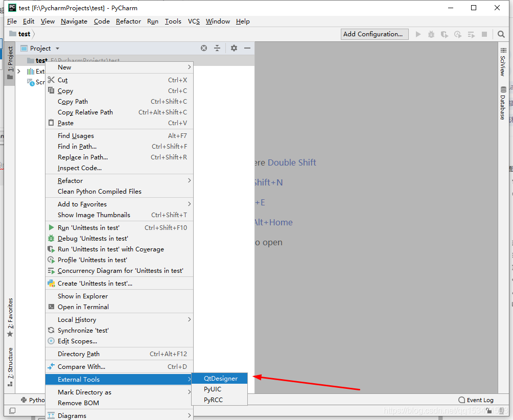Viewport: 513px width, 420px height.
Task: Choose Run 'Unittests in test' with Coverage
Action: point(119,249)
